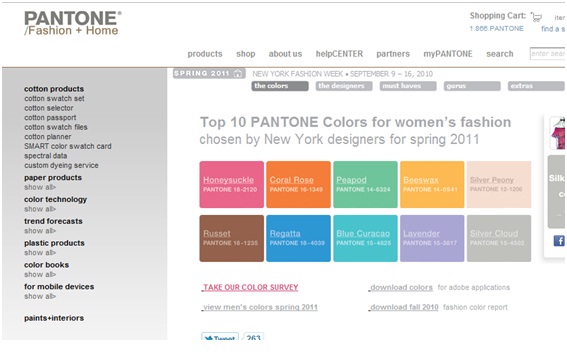Click the 1.866.PANTONE phone link
This screenshot has width=567, height=364.
tap(496, 29)
